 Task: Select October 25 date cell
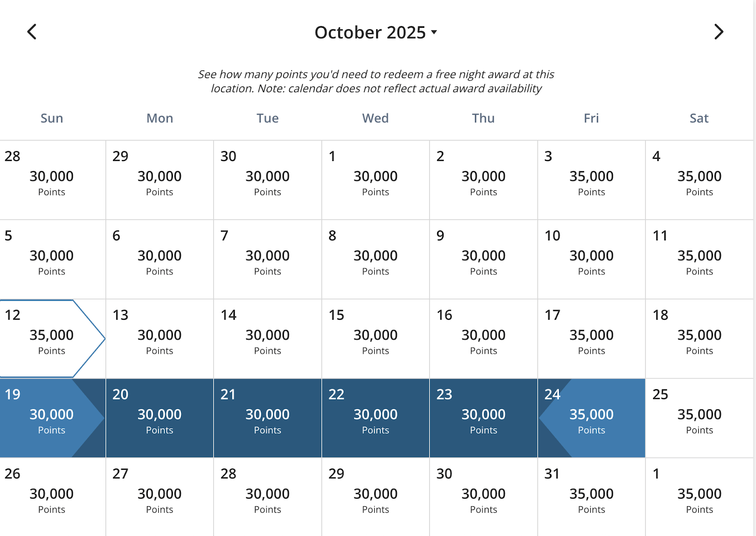[x=699, y=418]
